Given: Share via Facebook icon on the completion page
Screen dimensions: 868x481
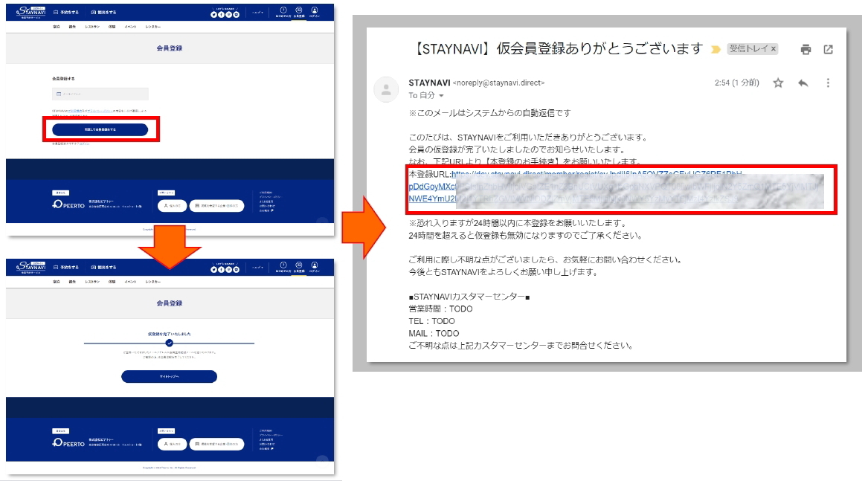Looking at the screenshot, I should [221, 270].
